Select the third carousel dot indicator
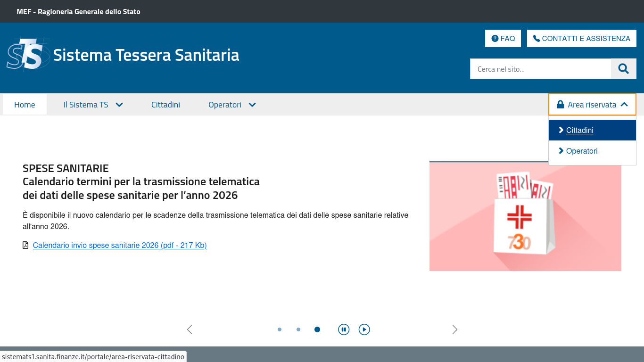This screenshot has width=644, height=362. [x=317, y=329]
